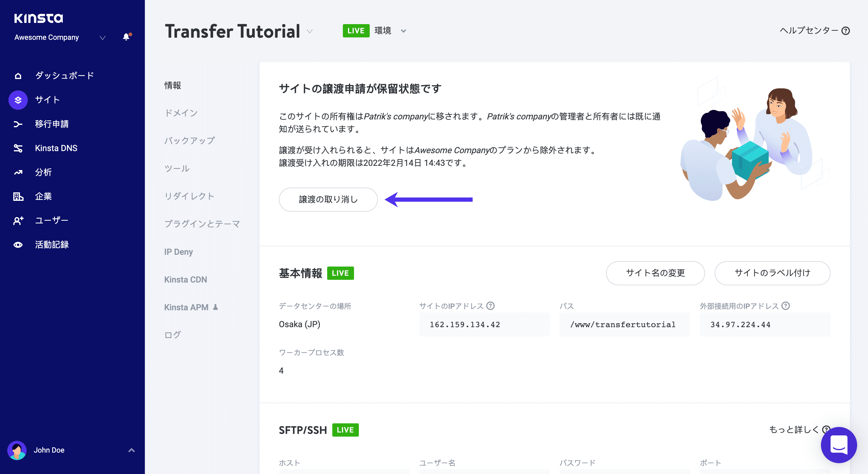Open the chat support bubble
The width and height of the screenshot is (868, 474).
(x=839, y=445)
